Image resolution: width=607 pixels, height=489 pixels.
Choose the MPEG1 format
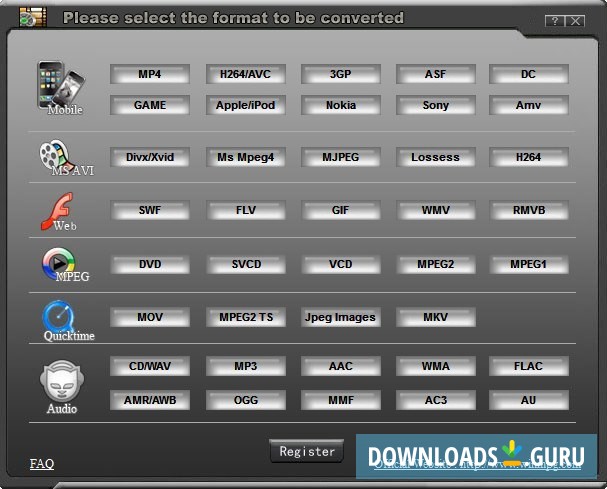pyautogui.click(x=529, y=264)
